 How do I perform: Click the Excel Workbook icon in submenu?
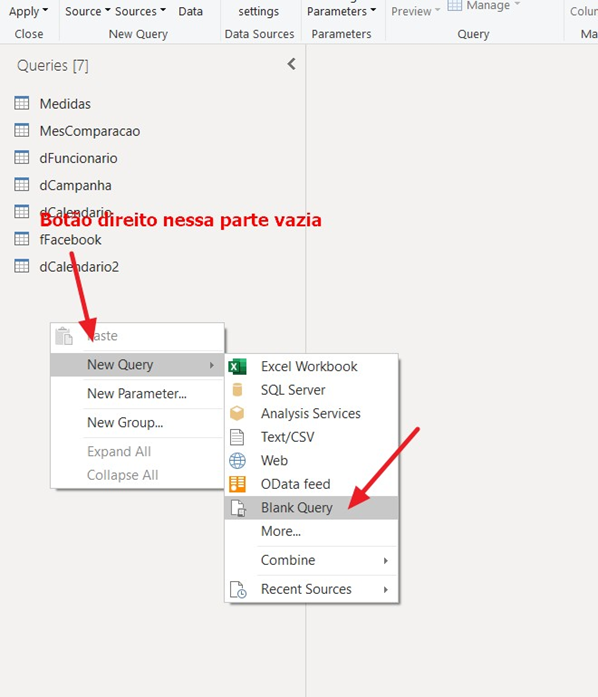[237, 367]
